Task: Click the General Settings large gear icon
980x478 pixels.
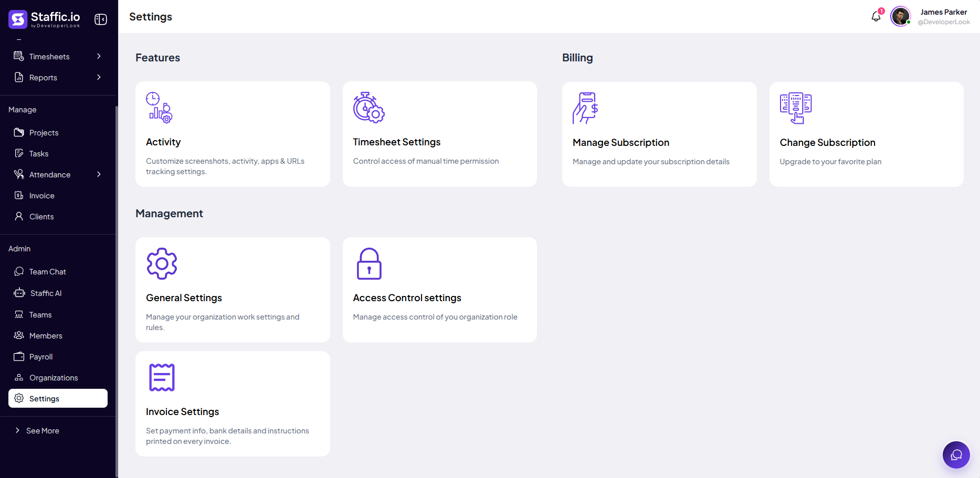Action: [162, 263]
